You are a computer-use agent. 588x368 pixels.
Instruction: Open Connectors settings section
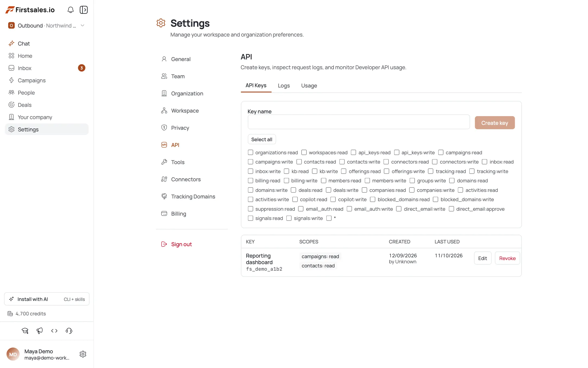(x=192, y=179)
